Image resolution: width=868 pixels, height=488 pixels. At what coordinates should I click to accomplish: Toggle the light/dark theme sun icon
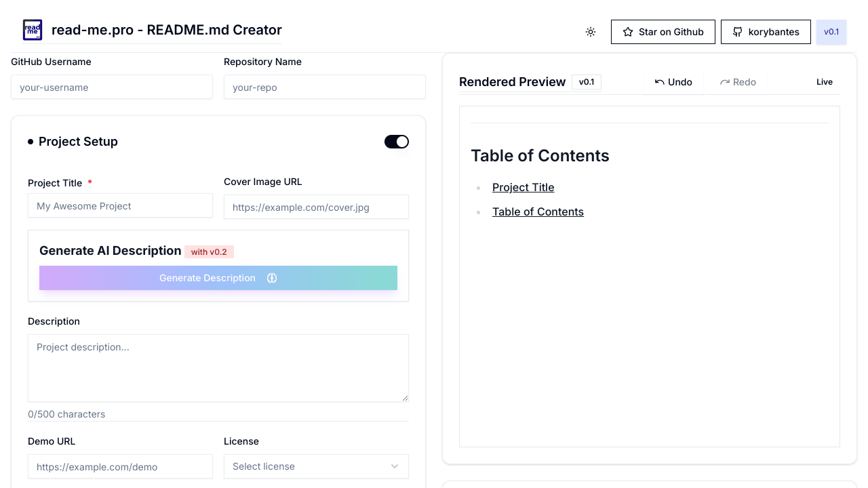(591, 32)
